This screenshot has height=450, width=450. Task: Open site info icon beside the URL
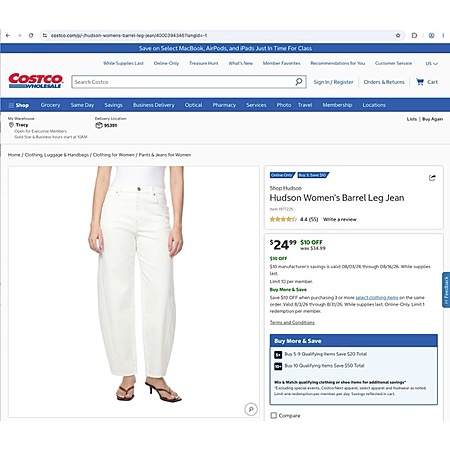coord(45,35)
